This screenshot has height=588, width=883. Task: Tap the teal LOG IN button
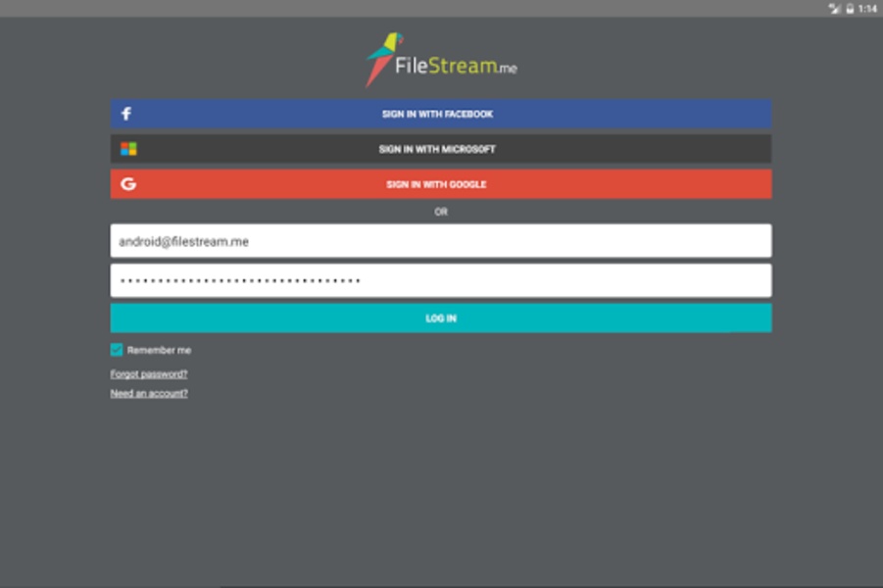point(441,318)
